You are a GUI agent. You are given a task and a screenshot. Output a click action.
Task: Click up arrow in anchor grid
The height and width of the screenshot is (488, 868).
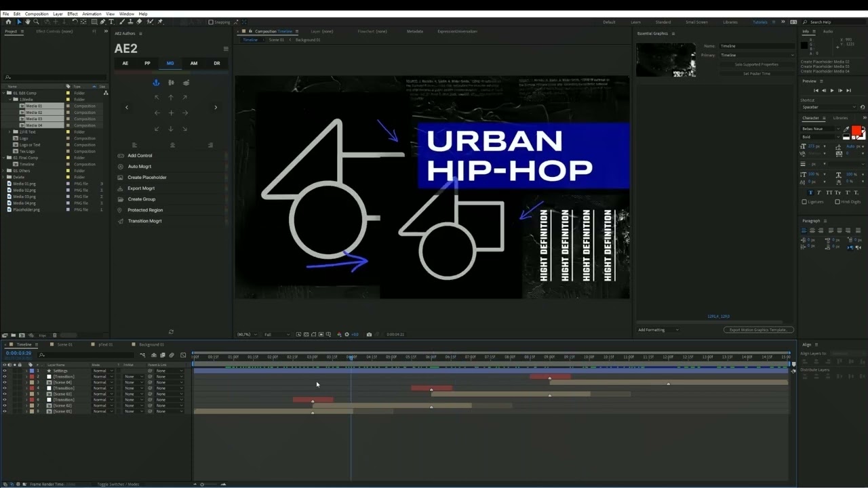click(171, 98)
